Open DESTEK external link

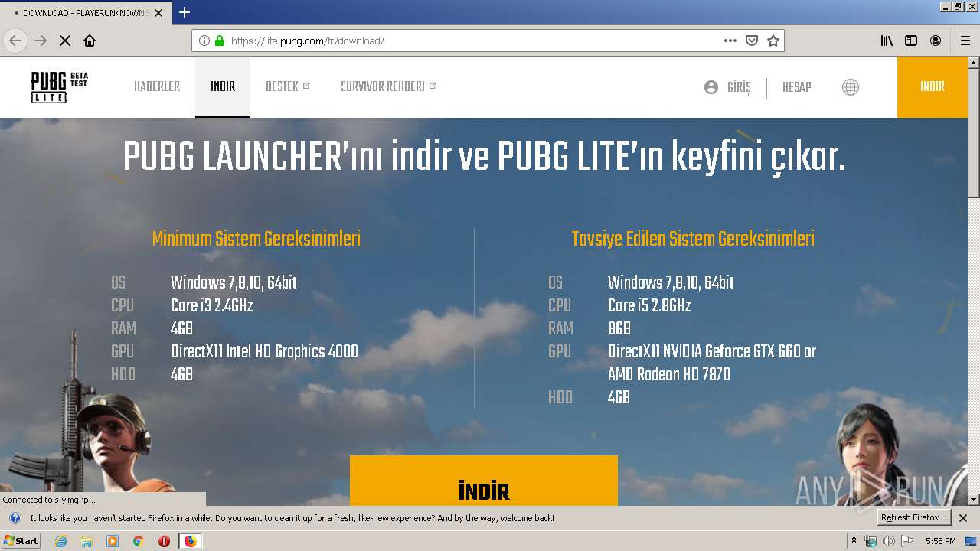click(287, 86)
